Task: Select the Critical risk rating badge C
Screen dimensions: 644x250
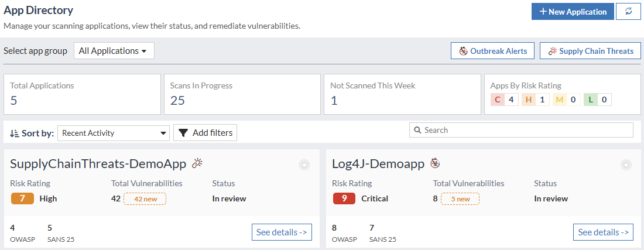Action: [x=505, y=100]
